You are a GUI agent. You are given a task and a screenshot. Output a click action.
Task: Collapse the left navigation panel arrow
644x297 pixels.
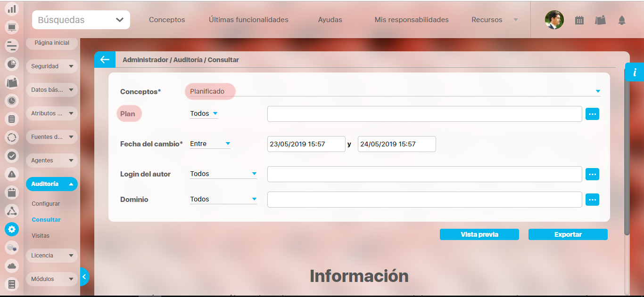click(84, 277)
